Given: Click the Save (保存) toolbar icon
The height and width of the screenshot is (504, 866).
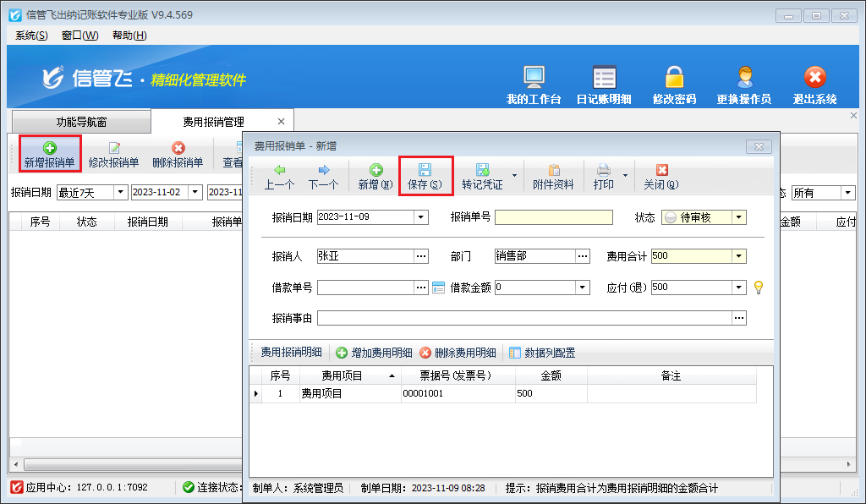Looking at the screenshot, I should click(x=425, y=170).
